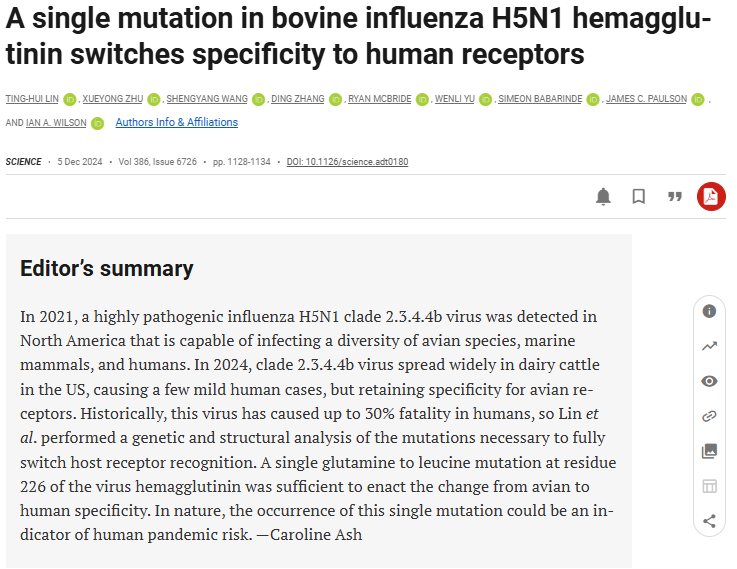Click the eye icon in sidebar
This screenshot has width=737, height=569.
pyautogui.click(x=709, y=381)
